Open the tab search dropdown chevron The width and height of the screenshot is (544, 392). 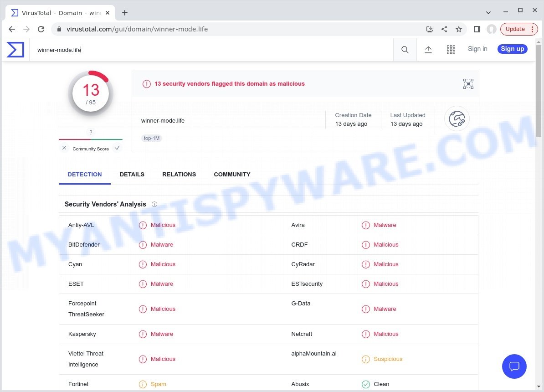(488, 12)
